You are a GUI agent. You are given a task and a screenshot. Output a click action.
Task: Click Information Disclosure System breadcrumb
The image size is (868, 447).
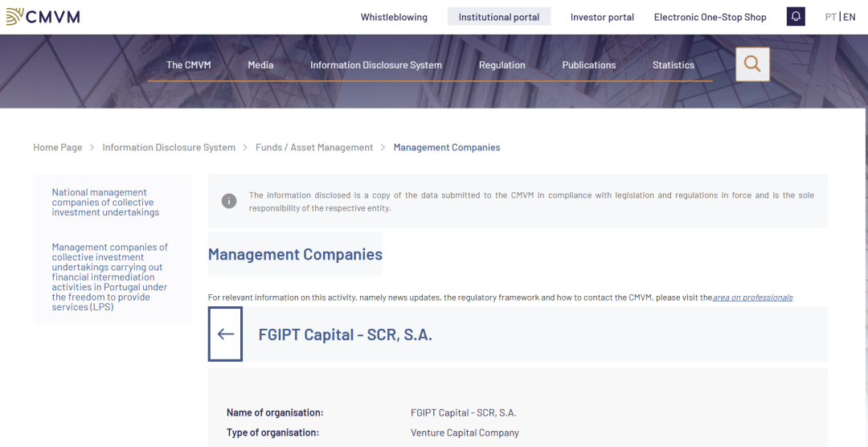[x=169, y=147]
